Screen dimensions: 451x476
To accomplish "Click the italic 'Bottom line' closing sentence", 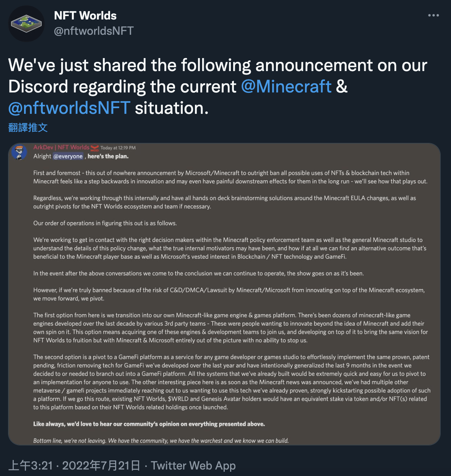I will point(161,440).
